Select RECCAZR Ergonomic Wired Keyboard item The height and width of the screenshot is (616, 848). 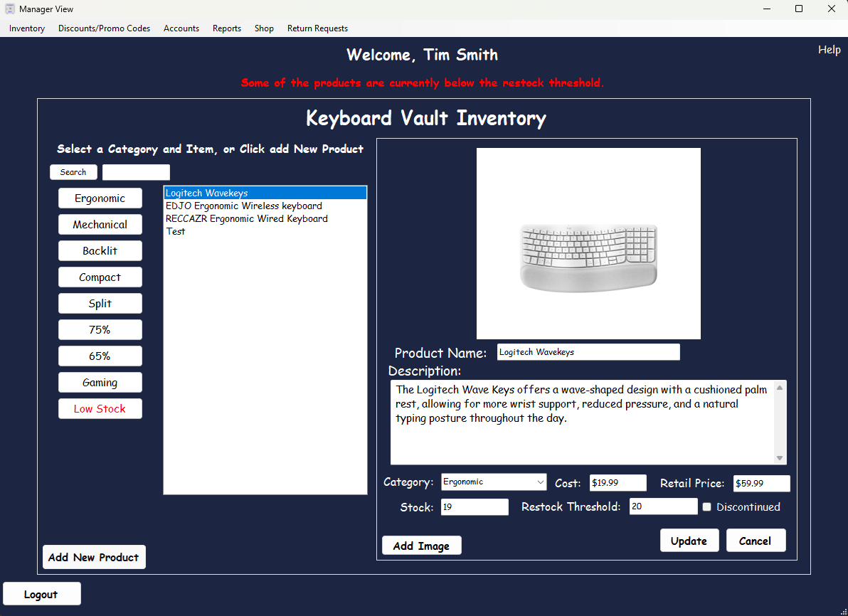[246, 218]
